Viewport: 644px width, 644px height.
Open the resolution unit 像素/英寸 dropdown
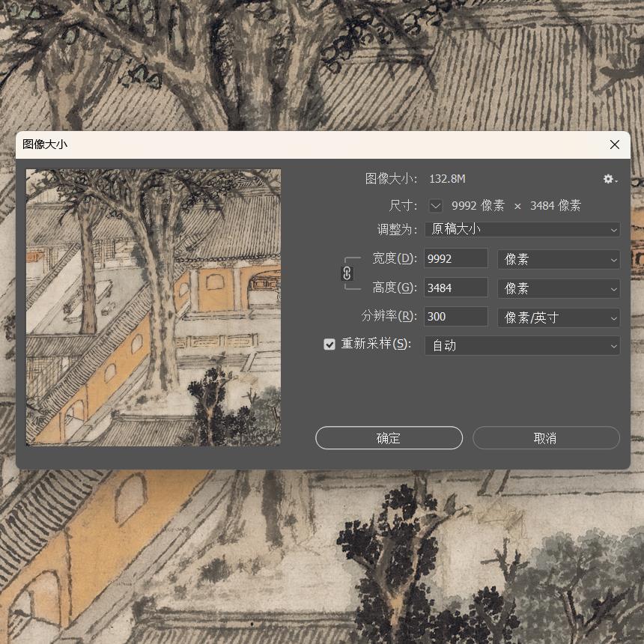pyautogui.click(x=559, y=318)
